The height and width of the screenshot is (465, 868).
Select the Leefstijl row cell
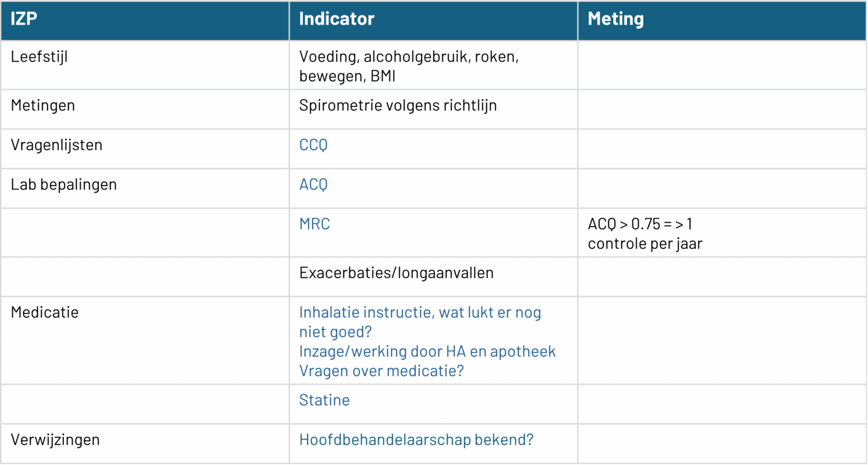pyautogui.click(x=39, y=57)
